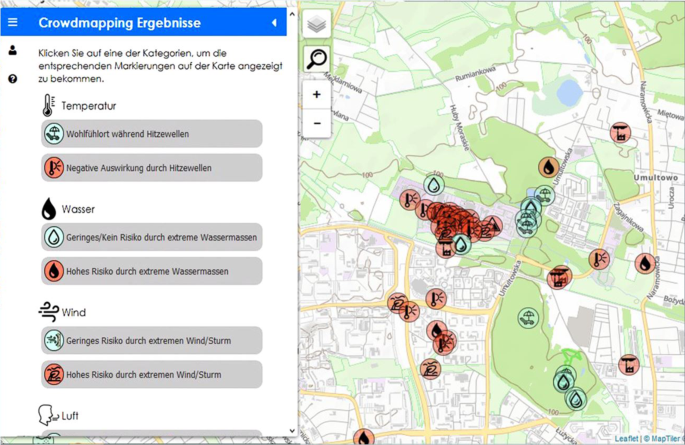Viewport: 685px width, 445px height.
Task: Open the hamburger menu in sidebar header
Action: pyautogui.click(x=13, y=22)
